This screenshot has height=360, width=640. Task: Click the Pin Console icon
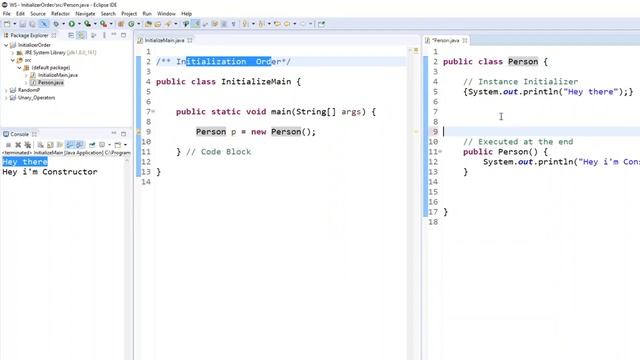pos(92,145)
